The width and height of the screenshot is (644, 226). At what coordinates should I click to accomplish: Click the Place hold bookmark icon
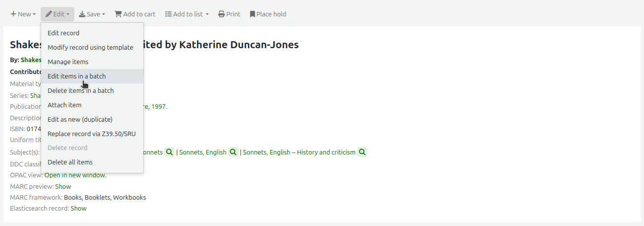(252, 14)
